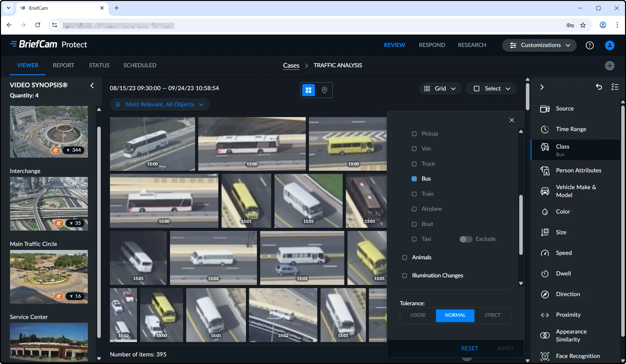Open Most Relevant, All Objects sort dropdown
This screenshot has height=364, width=626.
click(x=160, y=104)
